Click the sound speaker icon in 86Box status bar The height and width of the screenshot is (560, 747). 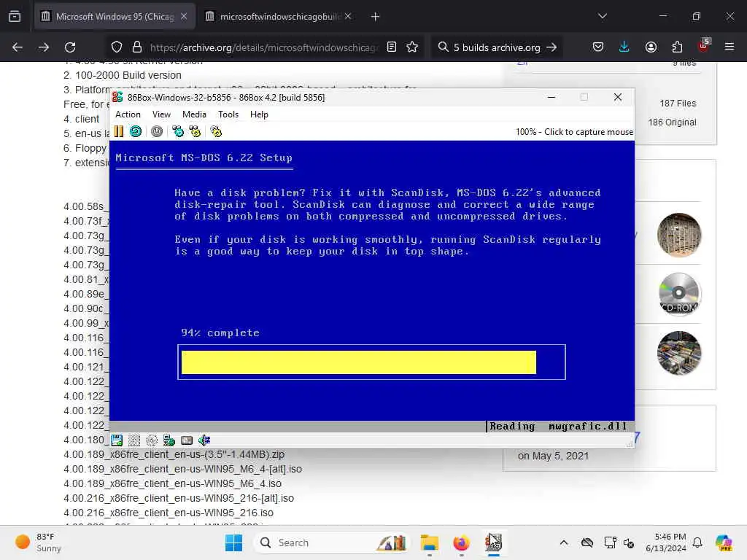(x=204, y=440)
